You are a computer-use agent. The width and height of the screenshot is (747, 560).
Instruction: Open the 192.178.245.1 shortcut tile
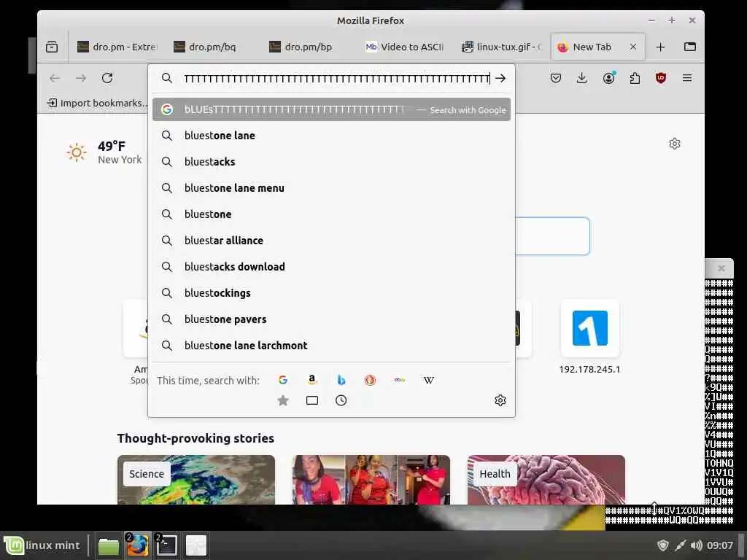point(589,337)
